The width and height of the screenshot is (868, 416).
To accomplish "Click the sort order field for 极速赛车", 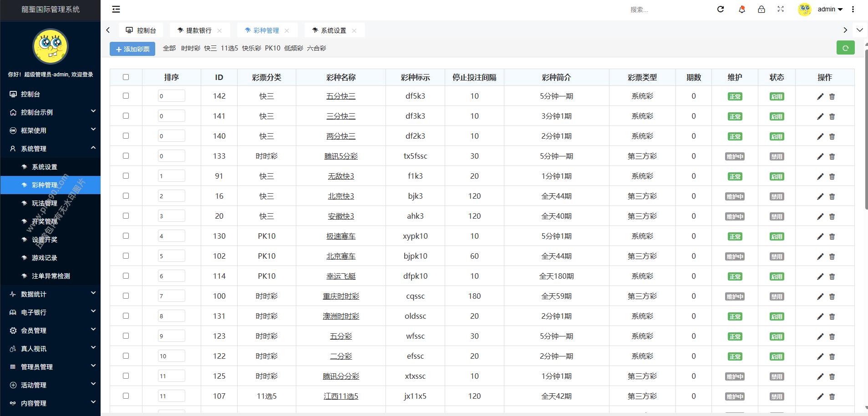I will pos(171,236).
